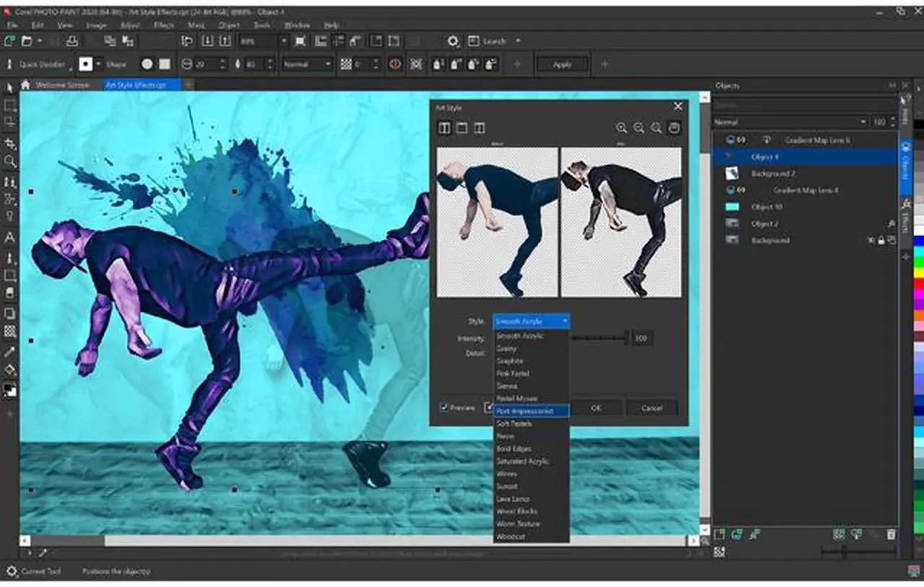Image resolution: width=924 pixels, height=587 pixels.
Task: Click OK in Art Style dialog
Action: tap(596, 408)
